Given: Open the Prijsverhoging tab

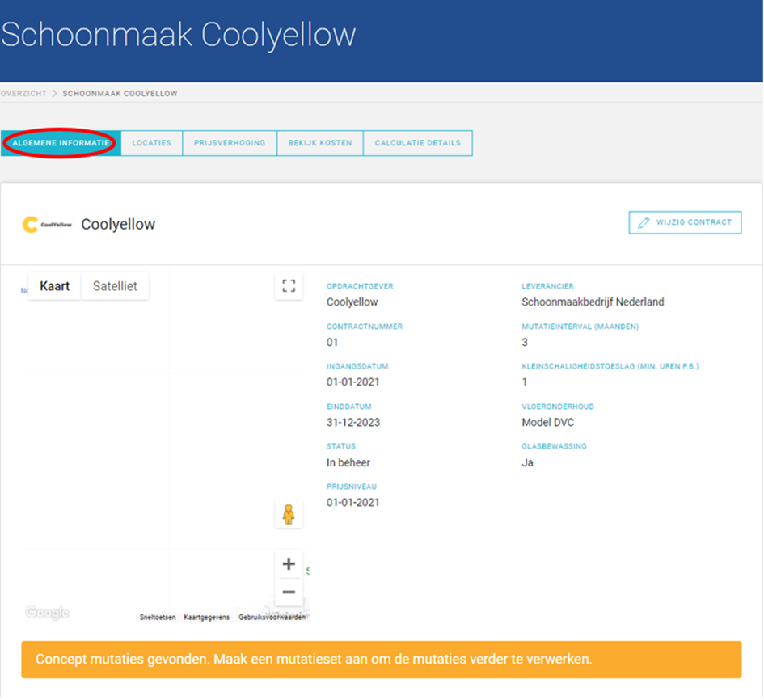Looking at the screenshot, I should click(230, 143).
